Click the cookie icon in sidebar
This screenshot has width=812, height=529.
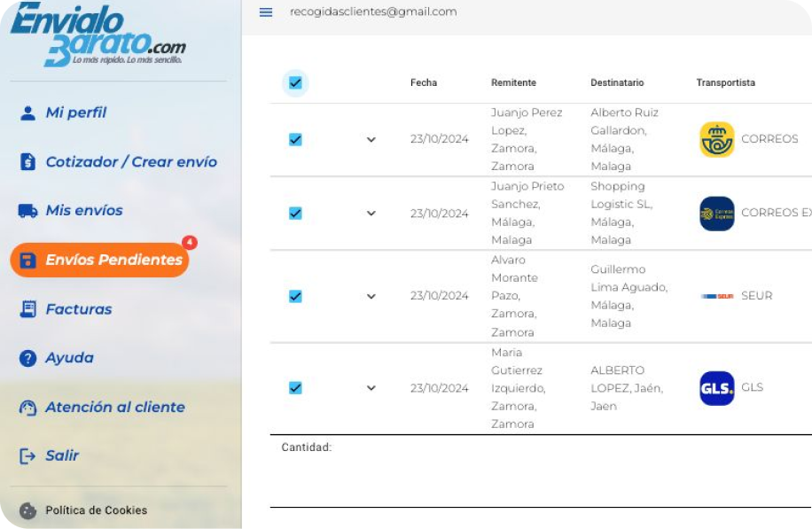coord(27,510)
